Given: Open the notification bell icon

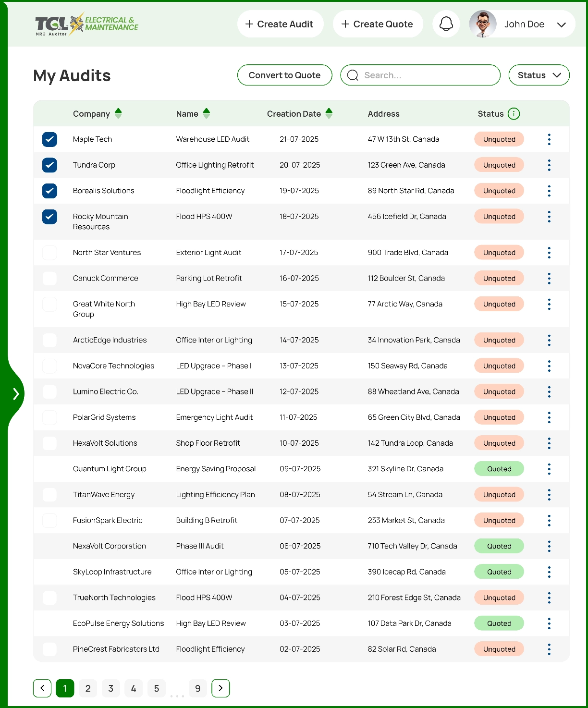Looking at the screenshot, I should (446, 24).
